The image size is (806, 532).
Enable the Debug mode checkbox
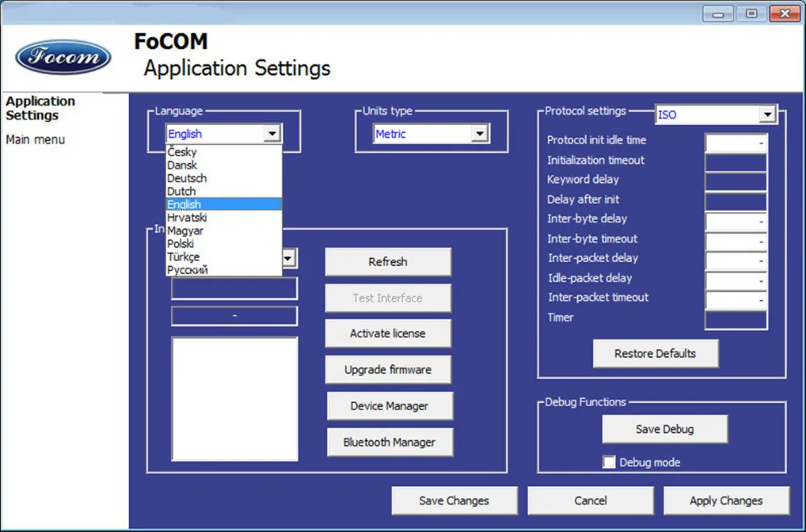(610, 463)
